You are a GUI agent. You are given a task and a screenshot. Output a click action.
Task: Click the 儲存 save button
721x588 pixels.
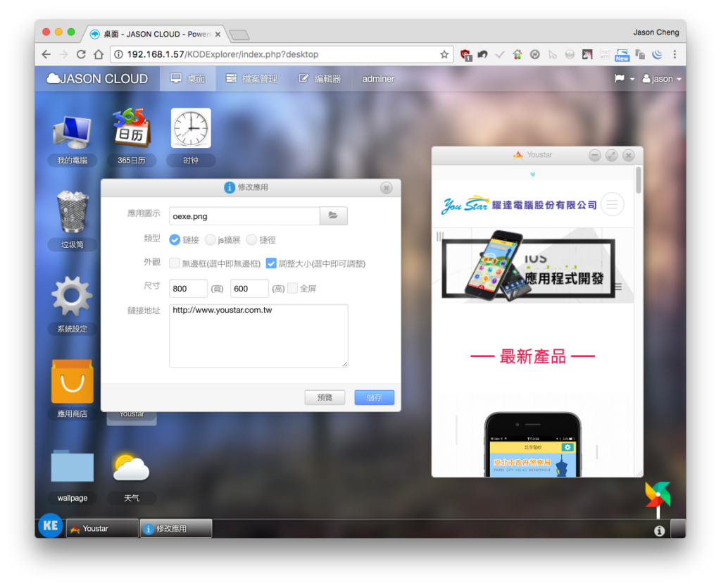pyautogui.click(x=375, y=397)
